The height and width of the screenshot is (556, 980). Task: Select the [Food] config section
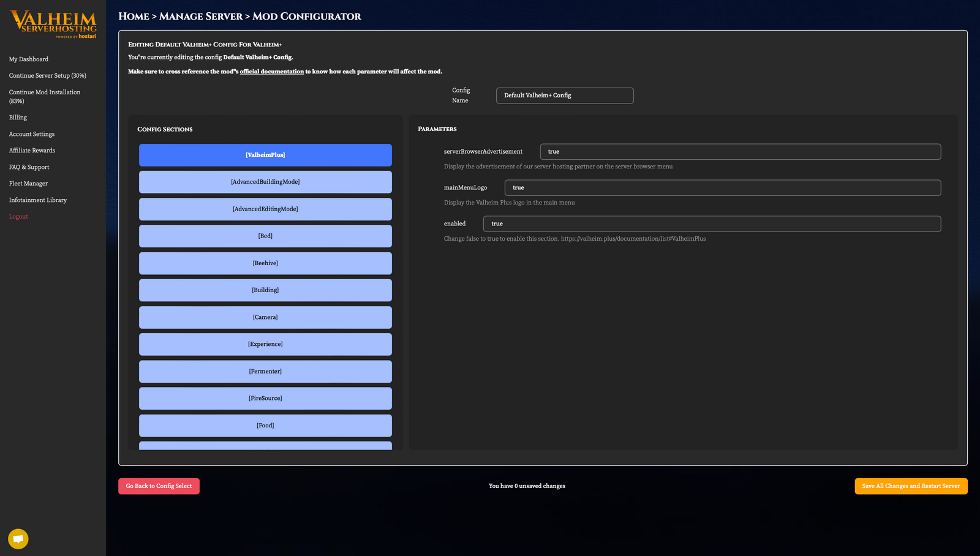click(265, 426)
